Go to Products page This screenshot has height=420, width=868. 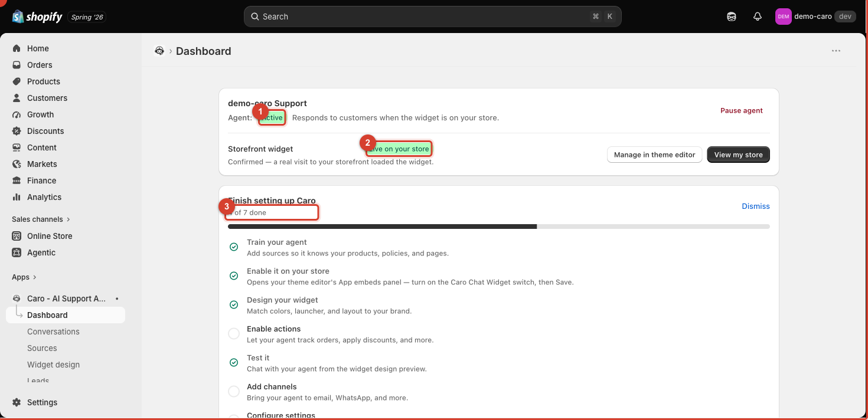coord(44,81)
